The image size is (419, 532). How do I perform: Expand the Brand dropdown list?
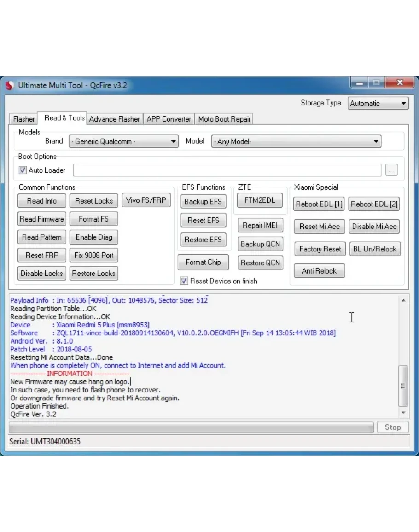click(123, 142)
